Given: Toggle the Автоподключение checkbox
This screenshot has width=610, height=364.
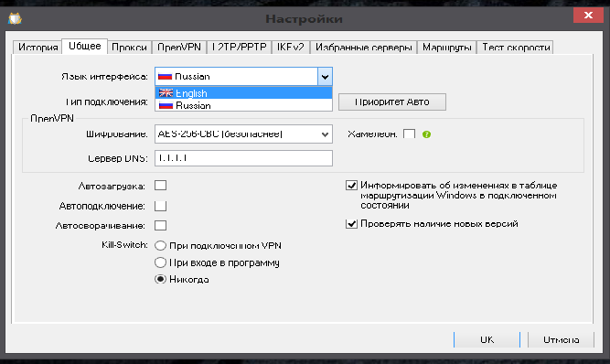Looking at the screenshot, I should tap(160, 206).
